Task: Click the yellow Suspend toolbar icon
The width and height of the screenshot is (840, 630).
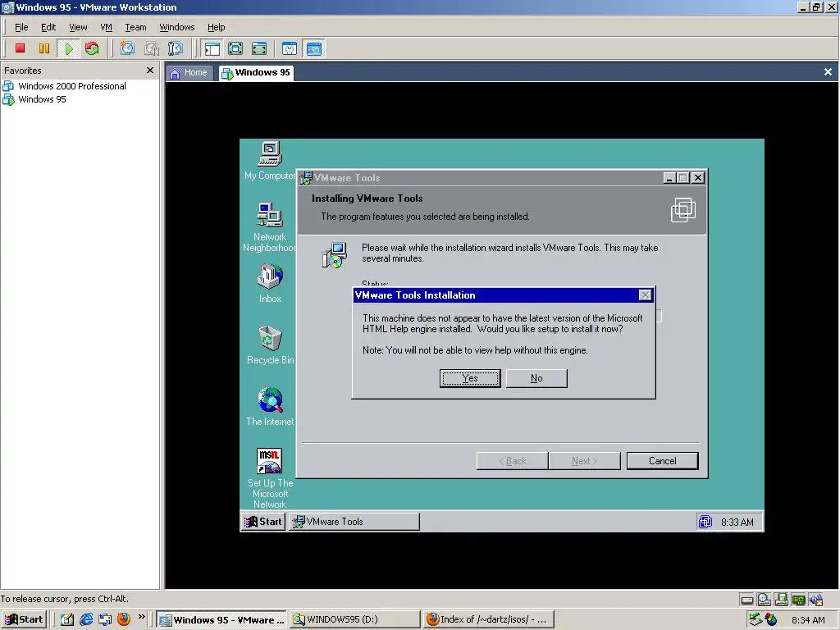Action: point(44,48)
